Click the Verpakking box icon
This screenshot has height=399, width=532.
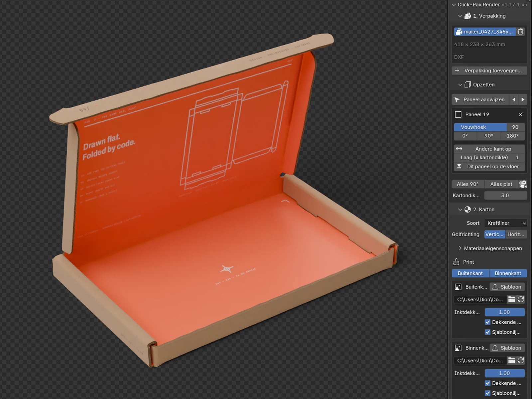coord(467,16)
